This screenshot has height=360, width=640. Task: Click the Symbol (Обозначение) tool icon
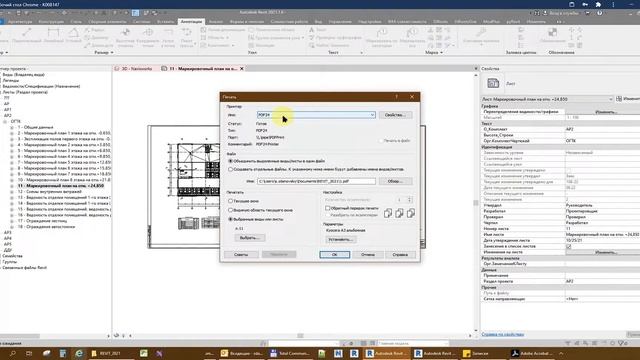552,33
